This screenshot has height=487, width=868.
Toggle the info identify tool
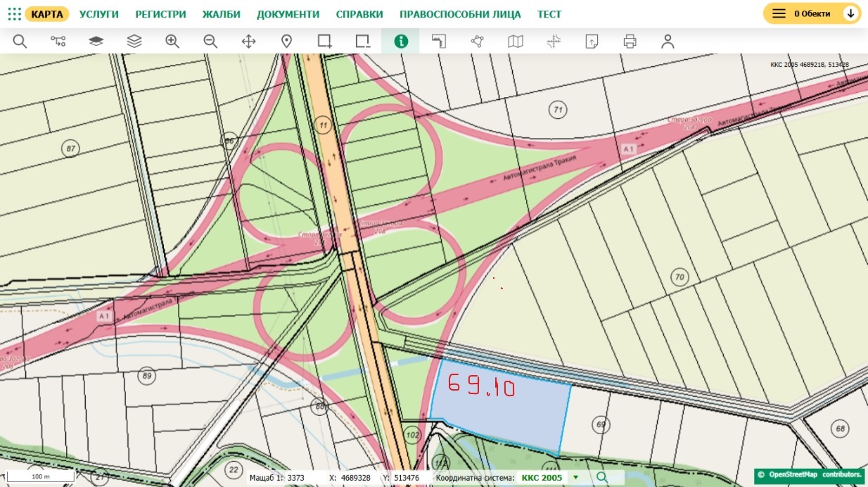(x=401, y=42)
